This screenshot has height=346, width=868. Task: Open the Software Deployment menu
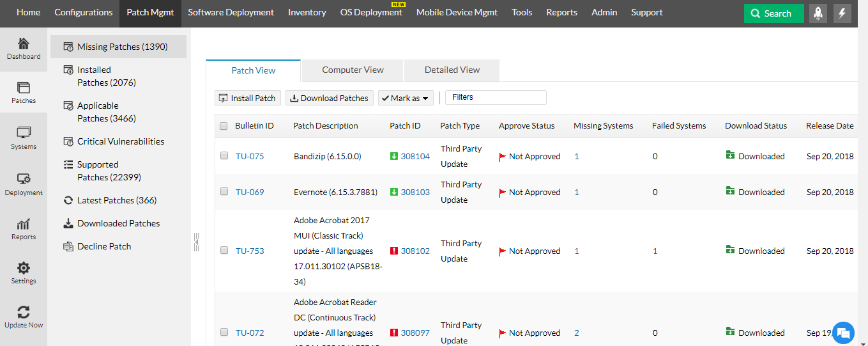click(x=231, y=12)
